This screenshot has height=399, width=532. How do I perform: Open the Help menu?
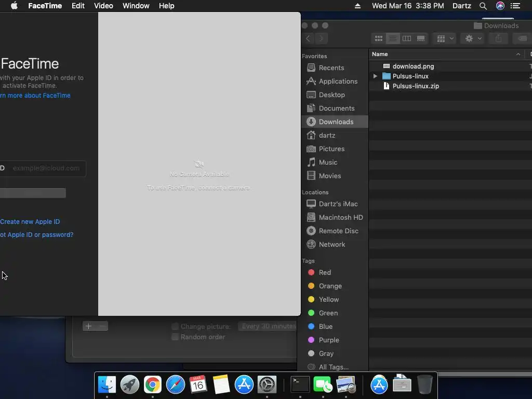coord(167,6)
